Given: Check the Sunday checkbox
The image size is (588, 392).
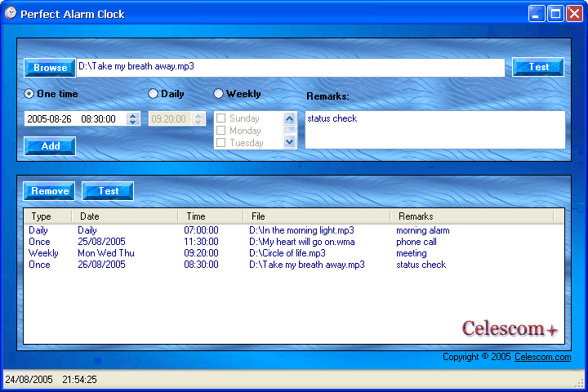Looking at the screenshot, I should [x=220, y=118].
